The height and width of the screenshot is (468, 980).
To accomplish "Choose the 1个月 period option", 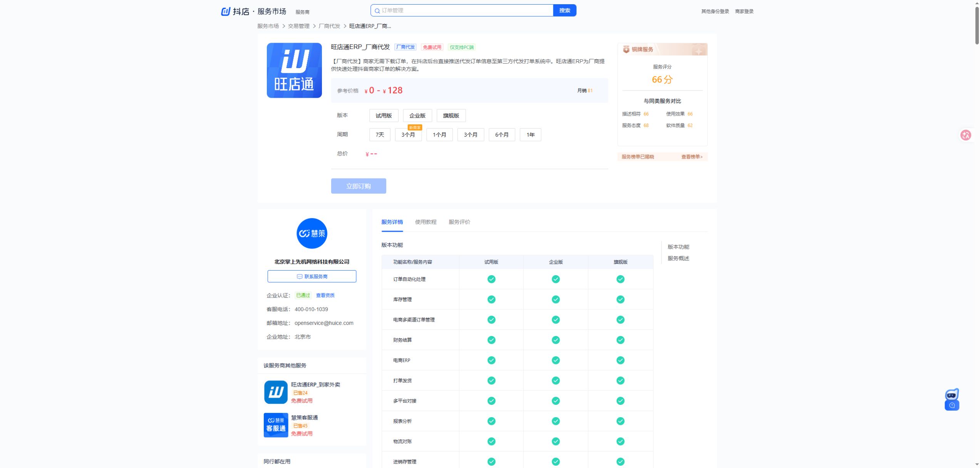I will pyautogui.click(x=439, y=135).
